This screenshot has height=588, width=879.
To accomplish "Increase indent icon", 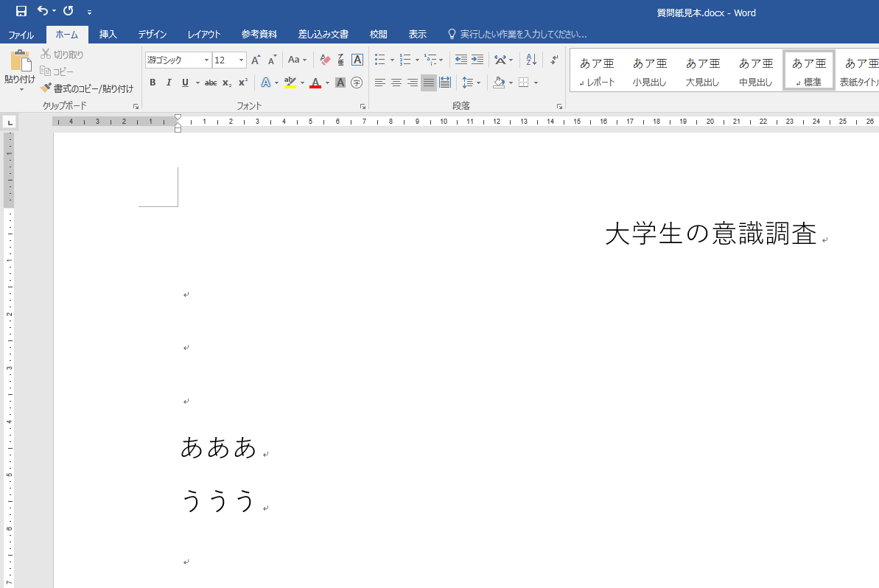I will [x=477, y=60].
